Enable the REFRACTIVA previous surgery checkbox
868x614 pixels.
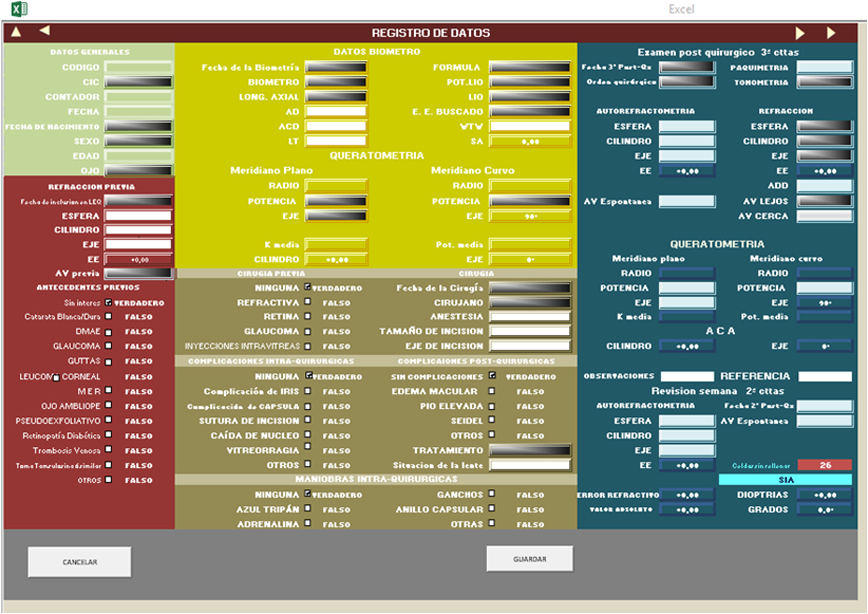pyautogui.click(x=308, y=302)
